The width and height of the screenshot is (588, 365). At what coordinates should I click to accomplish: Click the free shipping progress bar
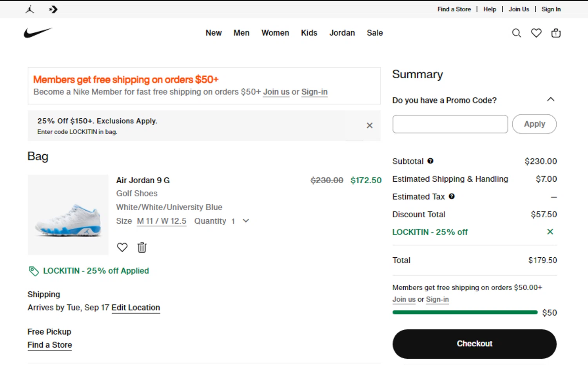tap(465, 312)
